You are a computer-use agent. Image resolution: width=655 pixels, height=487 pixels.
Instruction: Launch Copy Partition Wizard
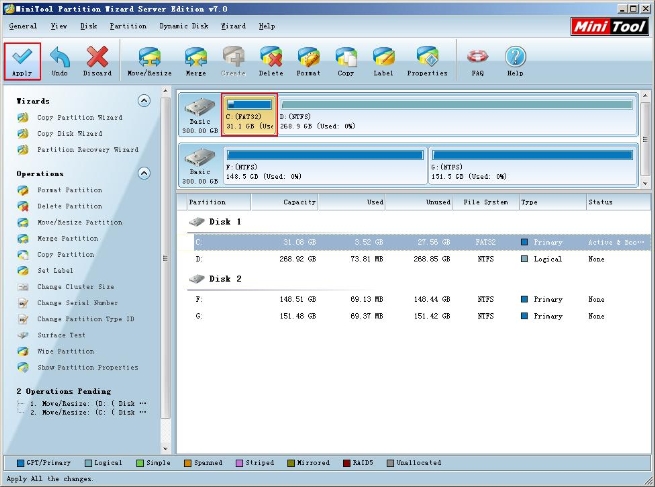(x=79, y=118)
